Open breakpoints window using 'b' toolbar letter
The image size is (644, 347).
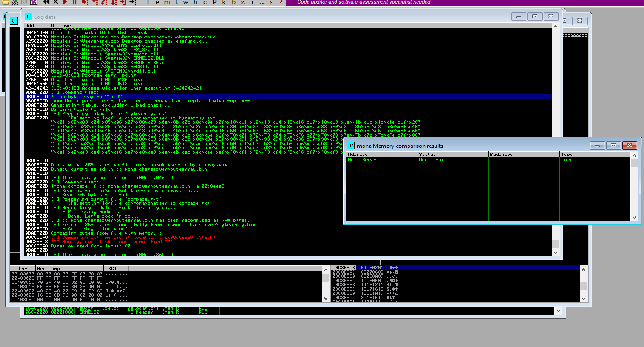coord(234,2)
